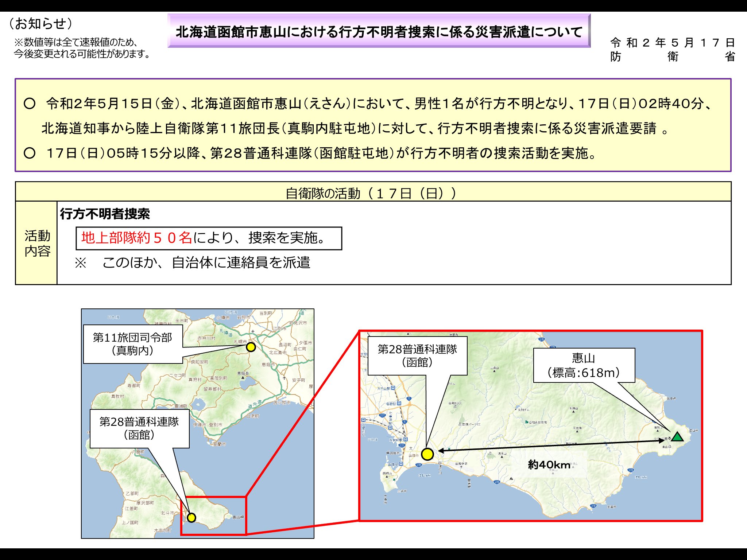The height and width of the screenshot is (560, 747).
Task: Click yellow Hakodate marker on the left map
Action: point(191,517)
